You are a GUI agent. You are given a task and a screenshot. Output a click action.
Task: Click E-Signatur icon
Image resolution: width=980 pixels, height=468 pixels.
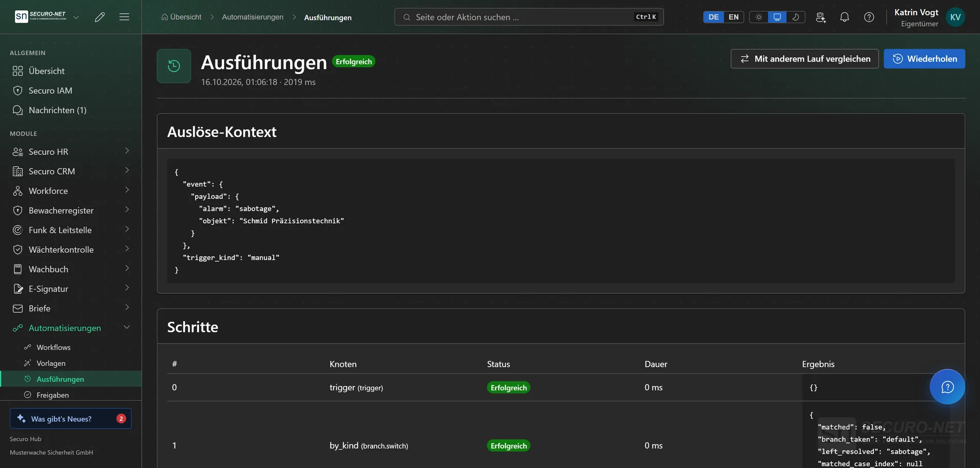click(x=18, y=289)
